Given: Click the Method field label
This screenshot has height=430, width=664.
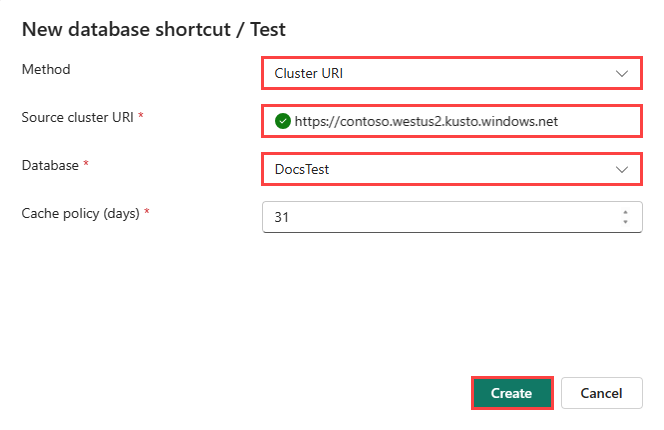Looking at the screenshot, I should point(46,69).
